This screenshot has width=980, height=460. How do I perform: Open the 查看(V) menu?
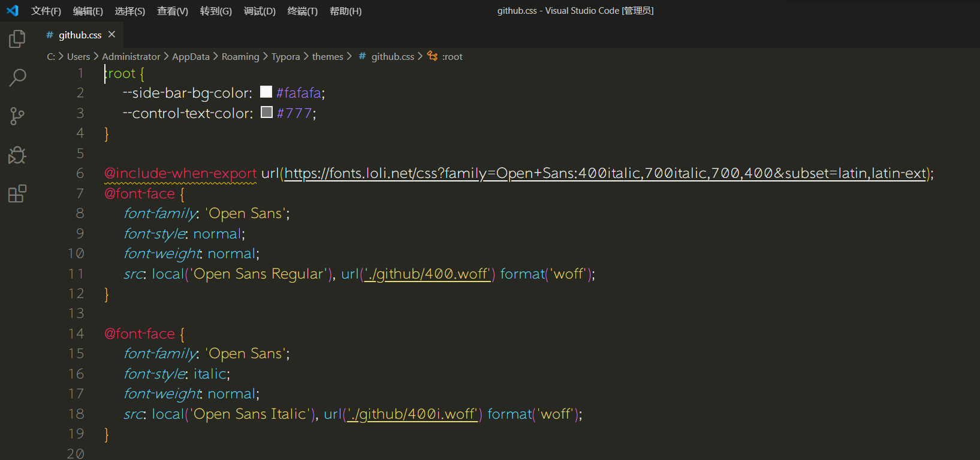[x=173, y=11]
